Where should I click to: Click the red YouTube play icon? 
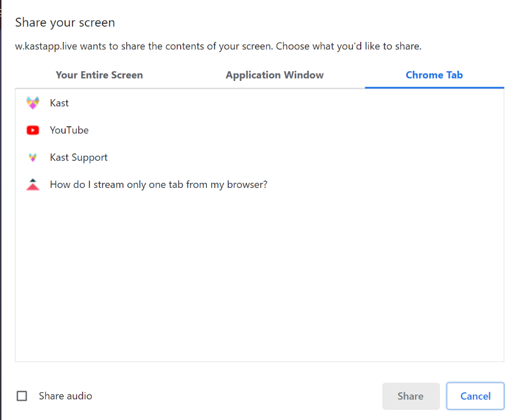pyautogui.click(x=33, y=130)
